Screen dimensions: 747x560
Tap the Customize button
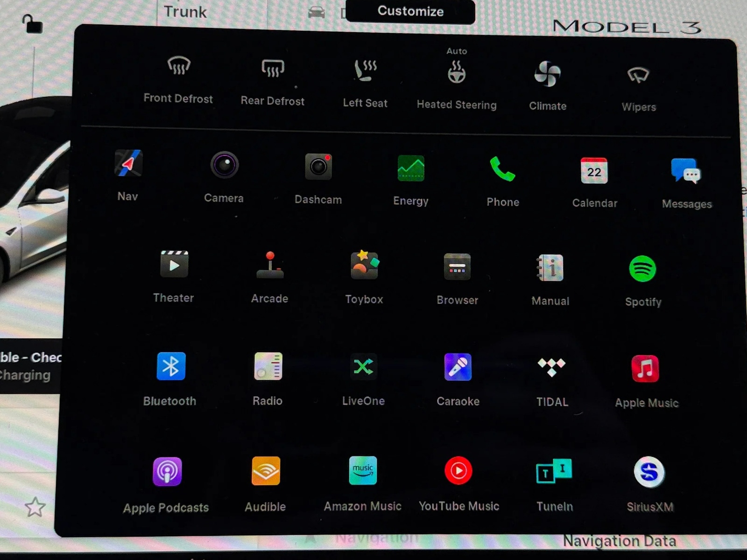(410, 11)
